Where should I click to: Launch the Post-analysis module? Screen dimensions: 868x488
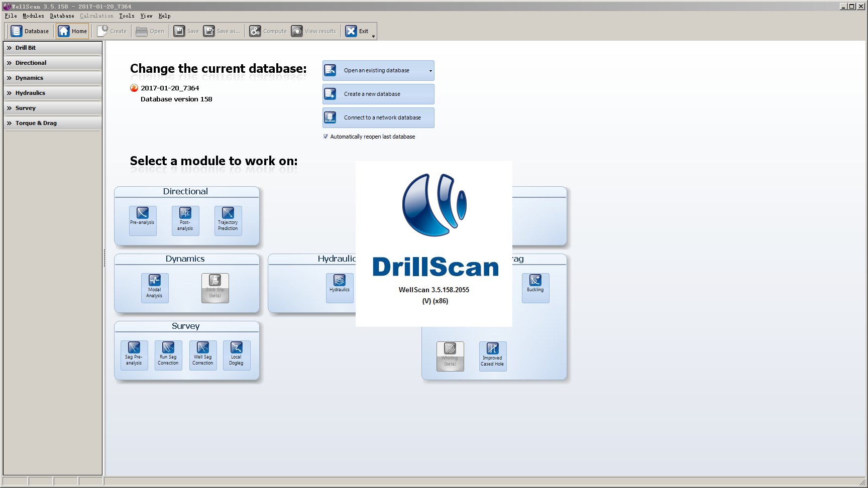coord(185,220)
